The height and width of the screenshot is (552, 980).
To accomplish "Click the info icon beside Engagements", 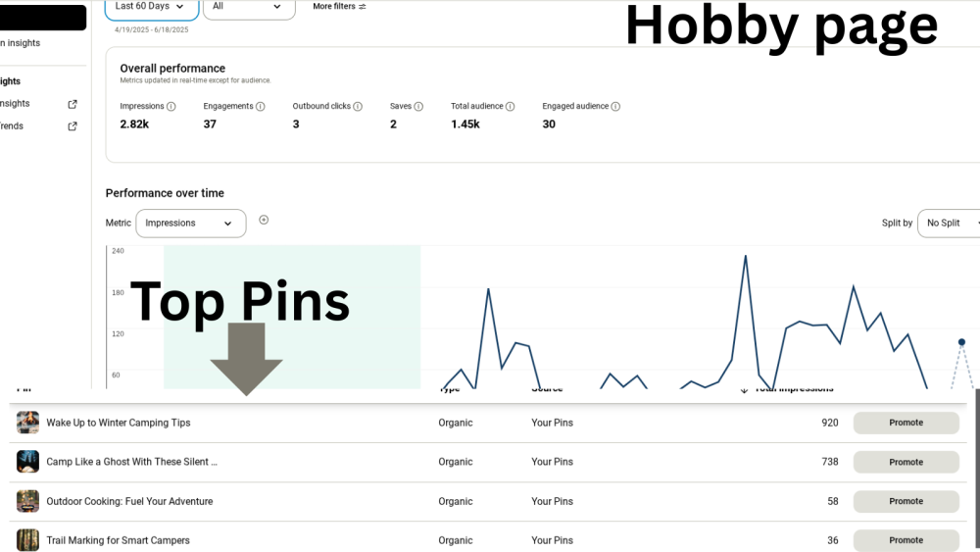I will tap(260, 107).
